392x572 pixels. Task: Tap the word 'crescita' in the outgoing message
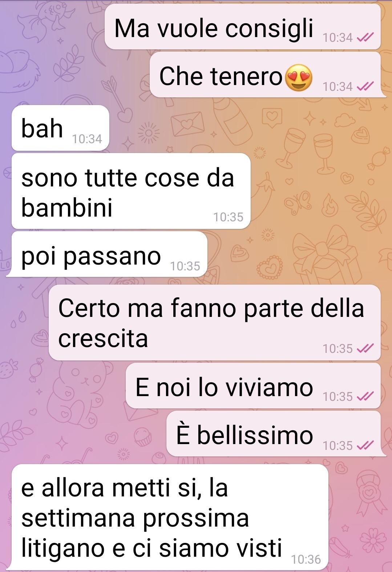tap(103, 339)
